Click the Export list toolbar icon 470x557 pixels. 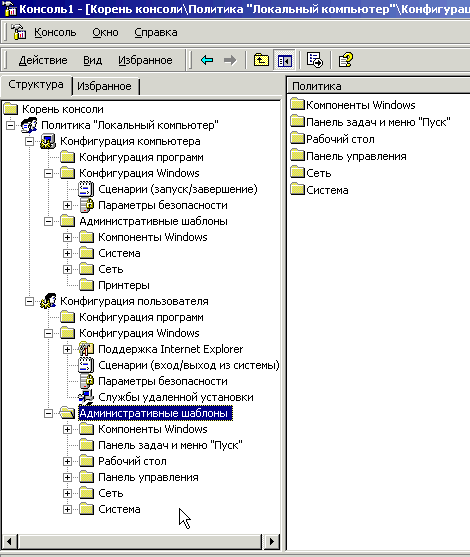pos(315,60)
